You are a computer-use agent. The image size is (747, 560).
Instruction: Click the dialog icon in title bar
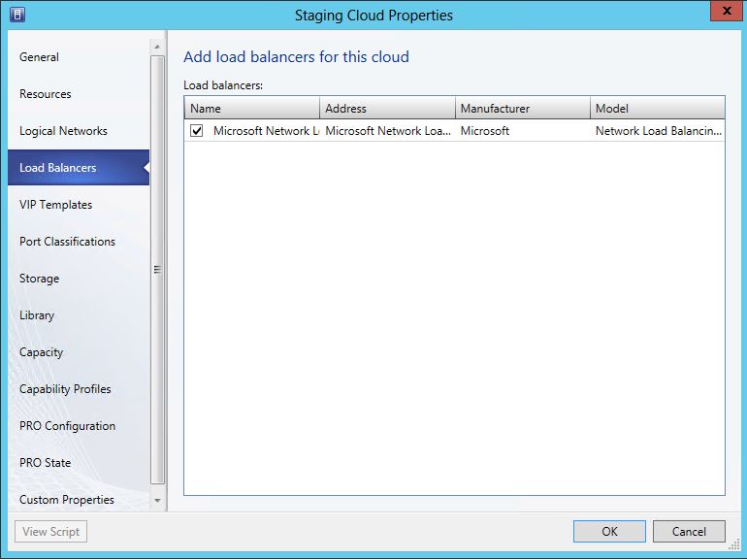17,15
